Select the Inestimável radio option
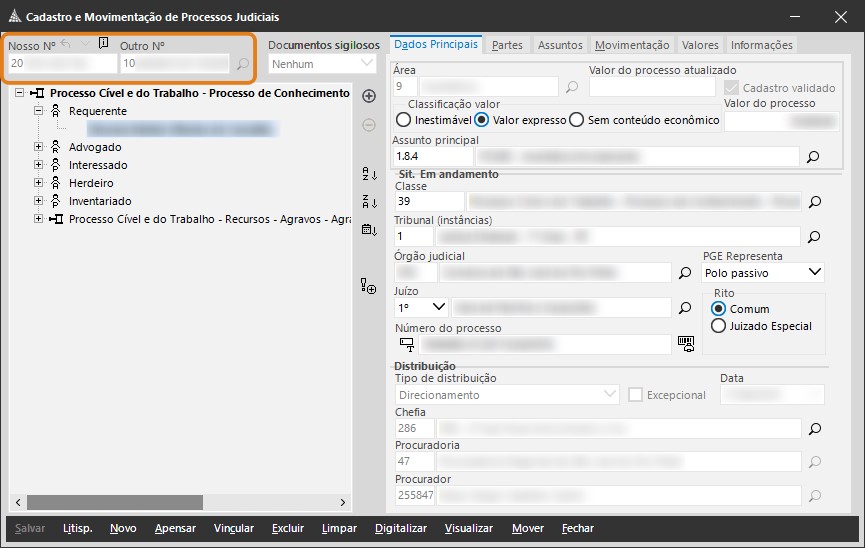The height and width of the screenshot is (548, 865). click(404, 120)
